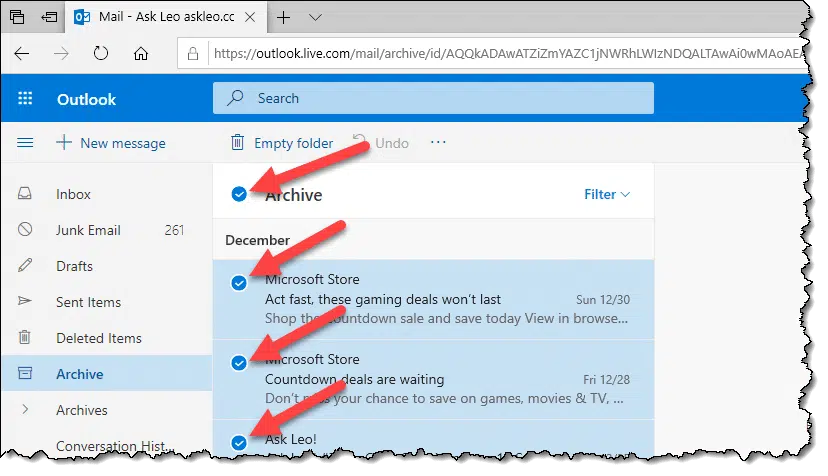Start a New message
Viewport: 828px width, 476px height.
pos(111,143)
